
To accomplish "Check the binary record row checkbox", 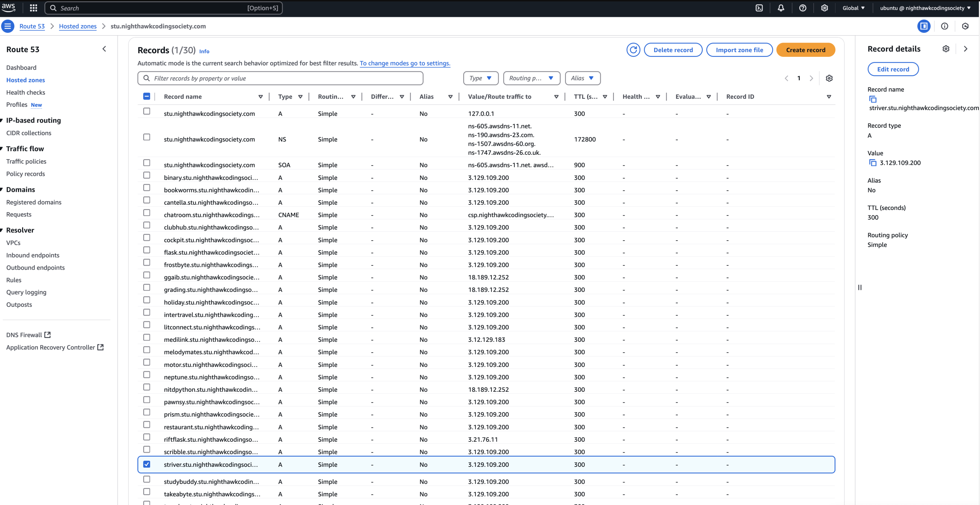I will 147,175.
